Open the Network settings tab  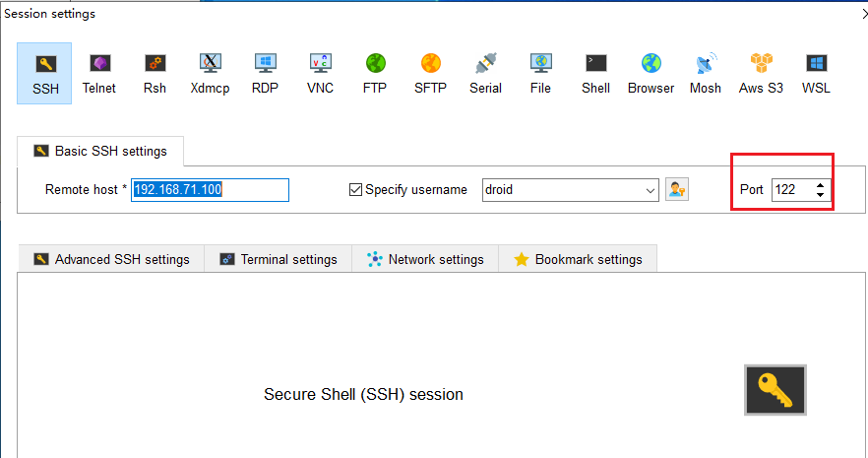[425, 259]
